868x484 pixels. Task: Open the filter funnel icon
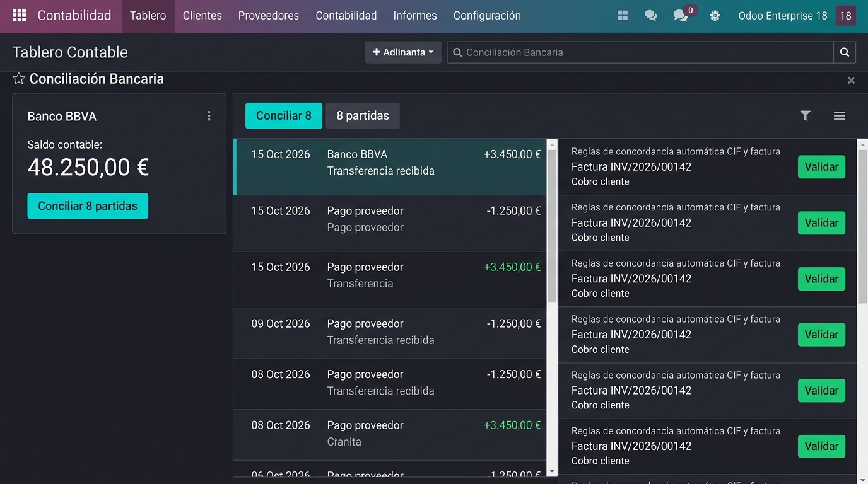click(x=805, y=116)
